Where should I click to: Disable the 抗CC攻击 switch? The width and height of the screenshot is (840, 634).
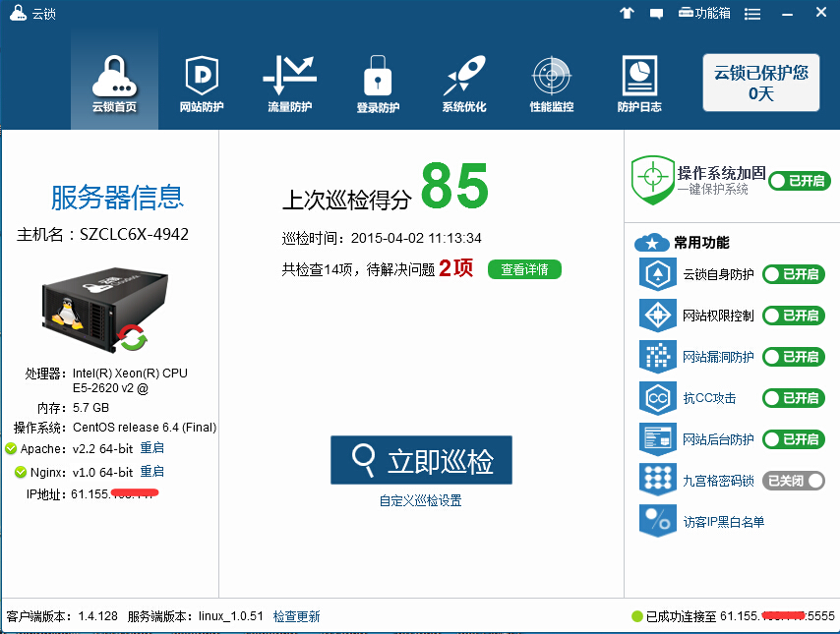(x=793, y=398)
